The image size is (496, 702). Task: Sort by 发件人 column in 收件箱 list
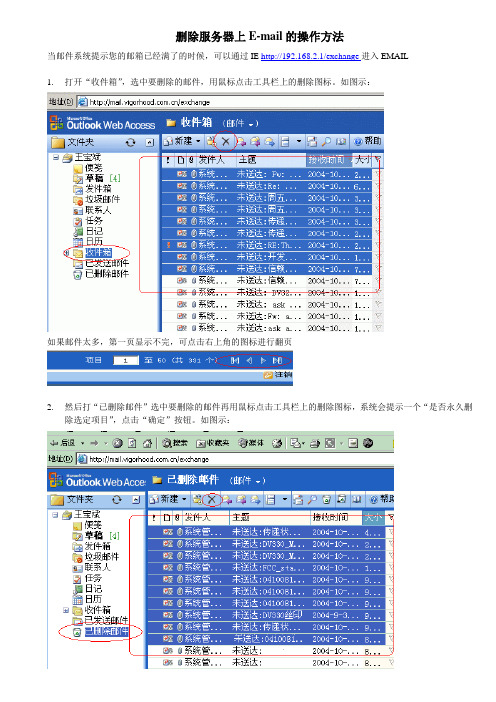[x=216, y=159]
